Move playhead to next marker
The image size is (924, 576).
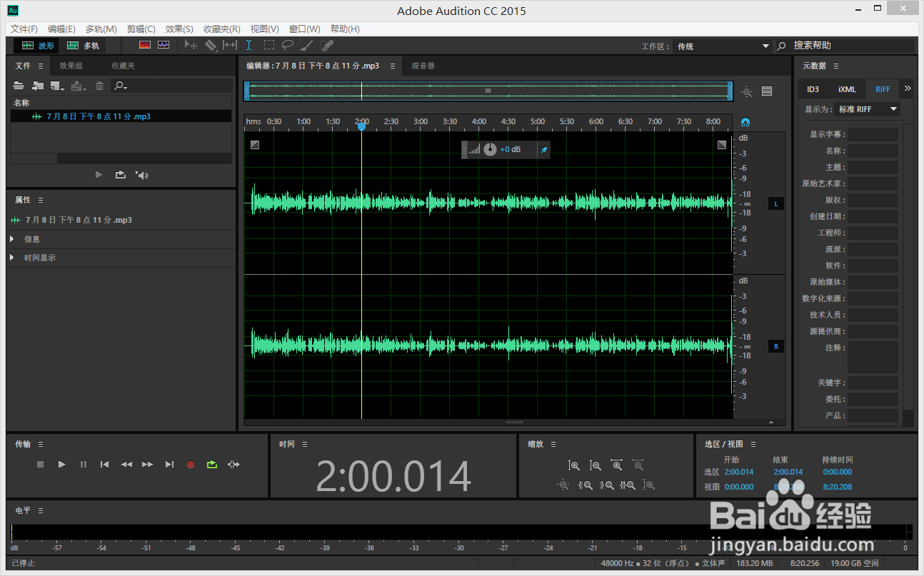[x=169, y=465]
